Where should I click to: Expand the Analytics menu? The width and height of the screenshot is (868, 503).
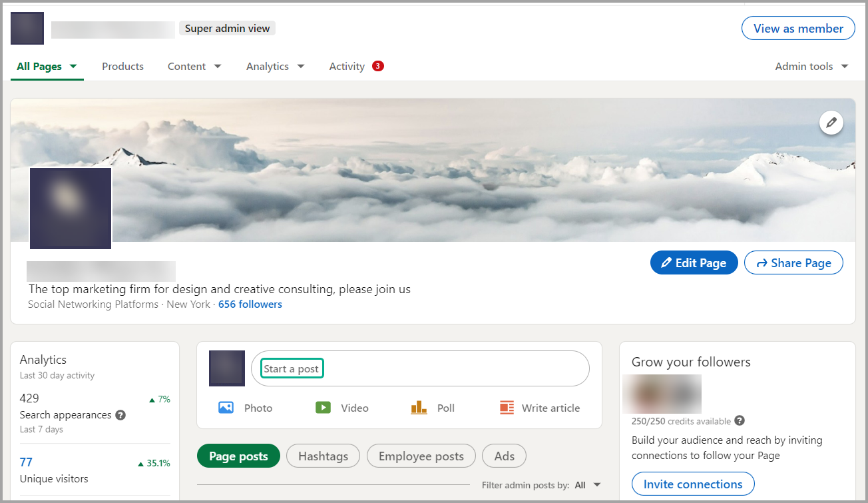click(x=275, y=66)
